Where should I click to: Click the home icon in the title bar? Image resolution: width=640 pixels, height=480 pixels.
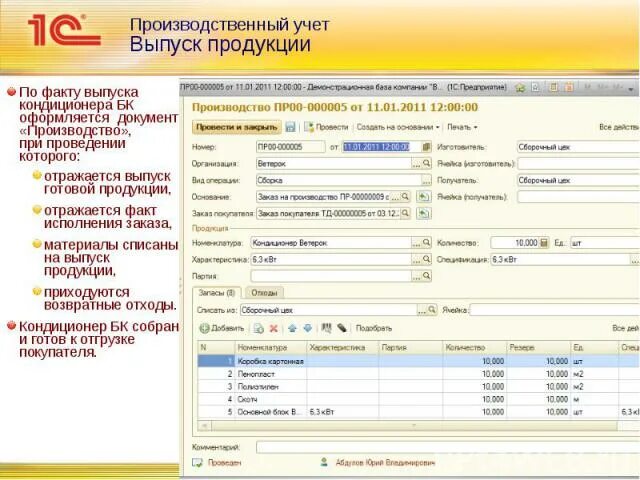(x=520, y=87)
